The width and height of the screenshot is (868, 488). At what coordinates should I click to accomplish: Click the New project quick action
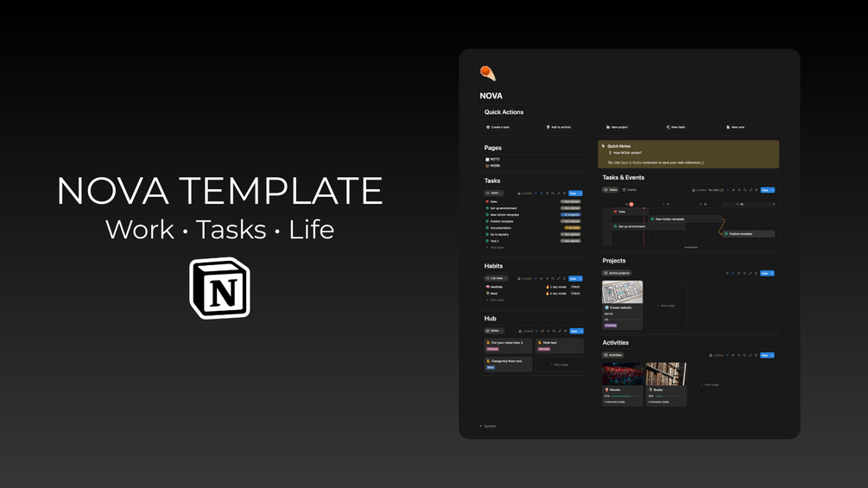[x=618, y=127]
